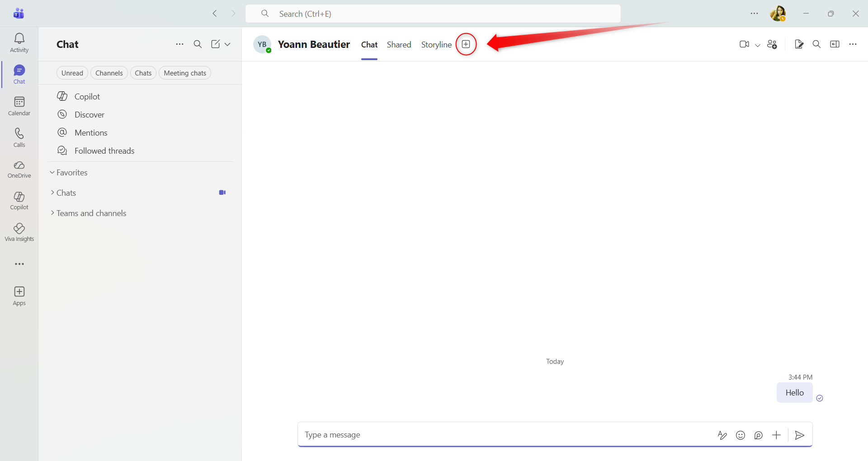Open the Activity feed
868x461 pixels.
tap(19, 43)
